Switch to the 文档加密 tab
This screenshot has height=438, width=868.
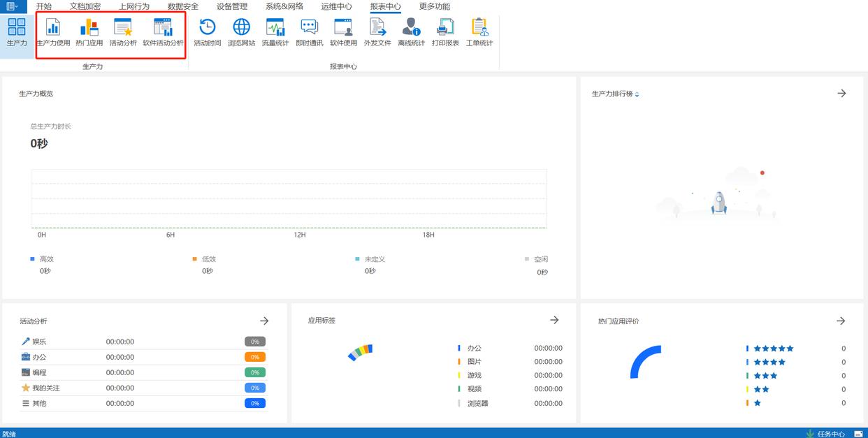tap(85, 6)
